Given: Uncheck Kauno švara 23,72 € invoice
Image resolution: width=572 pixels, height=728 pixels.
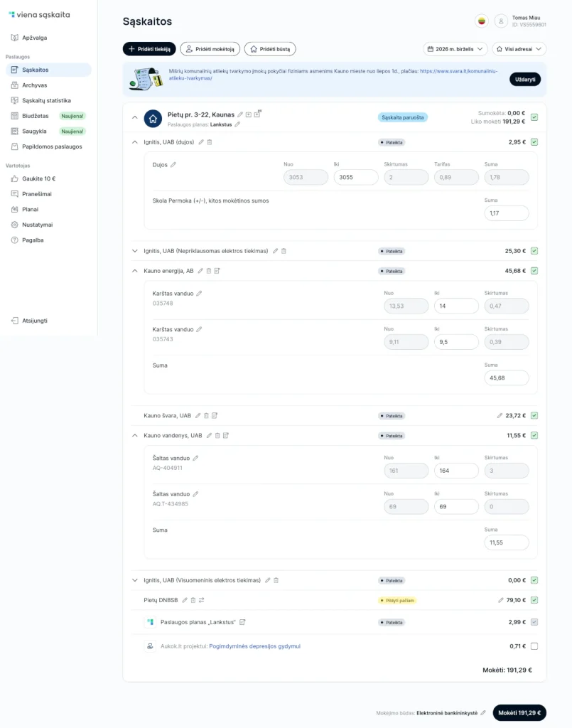Looking at the screenshot, I should click(x=534, y=416).
